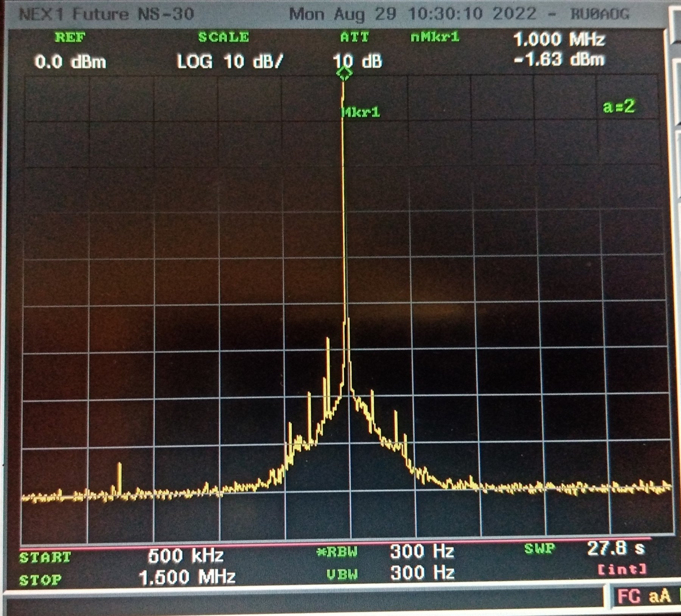Click the VBW 300 Hz value
The height and width of the screenshot is (616, 681).
422,573
